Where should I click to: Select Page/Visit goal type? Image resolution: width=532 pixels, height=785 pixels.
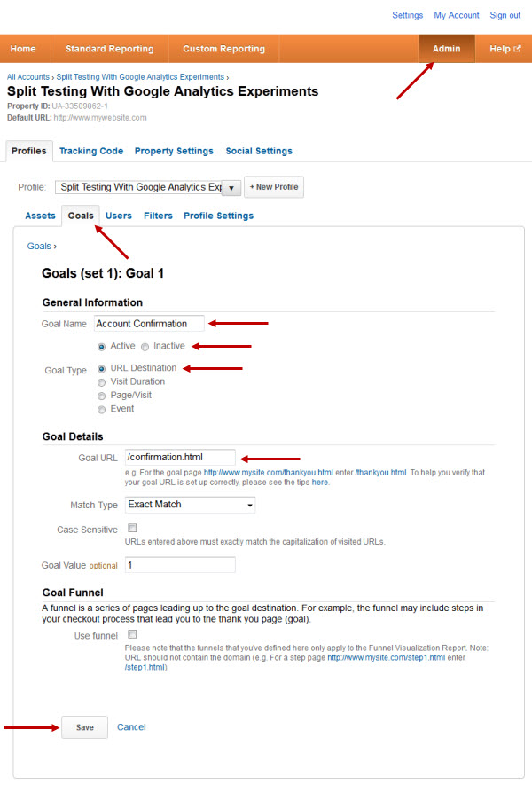tap(102, 396)
